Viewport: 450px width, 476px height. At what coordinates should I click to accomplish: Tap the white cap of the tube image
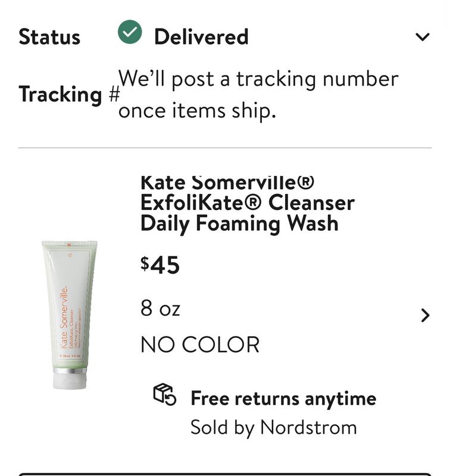coord(69,379)
